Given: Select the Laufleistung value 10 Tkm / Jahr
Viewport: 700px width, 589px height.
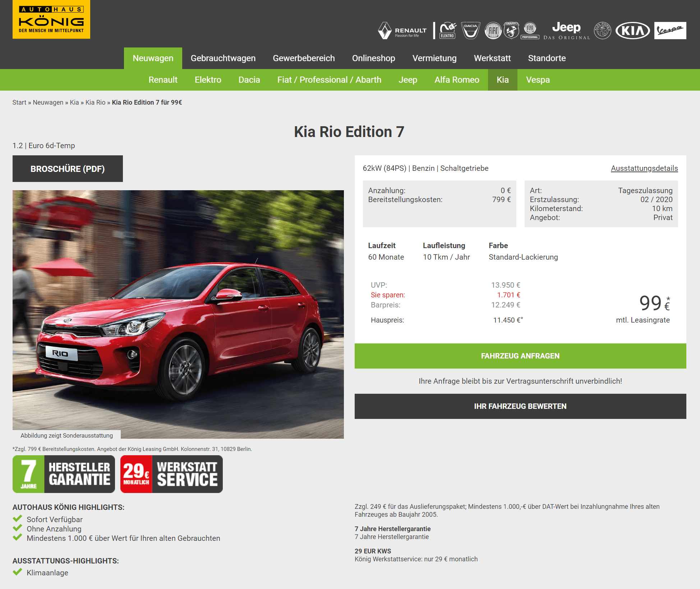Looking at the screenshot, I should 446,257.
